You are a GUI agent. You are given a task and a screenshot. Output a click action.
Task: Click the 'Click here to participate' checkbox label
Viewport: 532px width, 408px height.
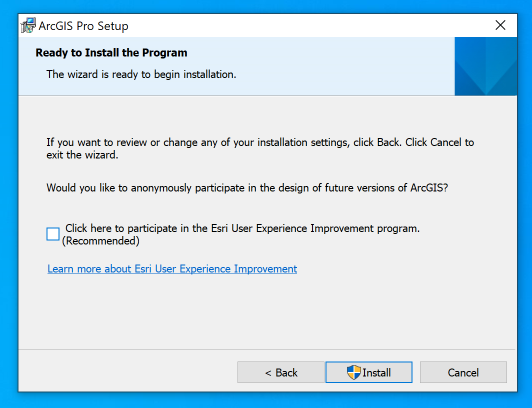(242, 228)
